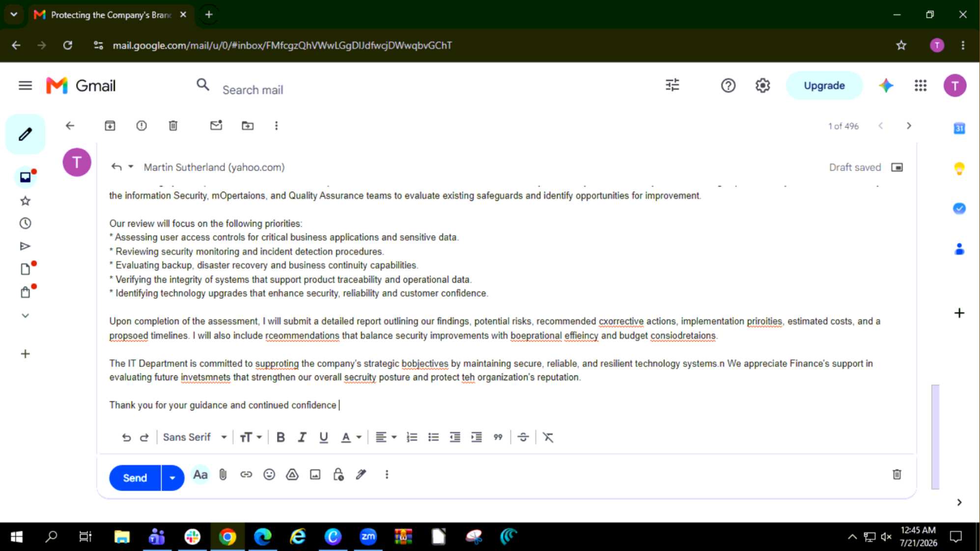Click the Compose pencil button

pos(25,134)
